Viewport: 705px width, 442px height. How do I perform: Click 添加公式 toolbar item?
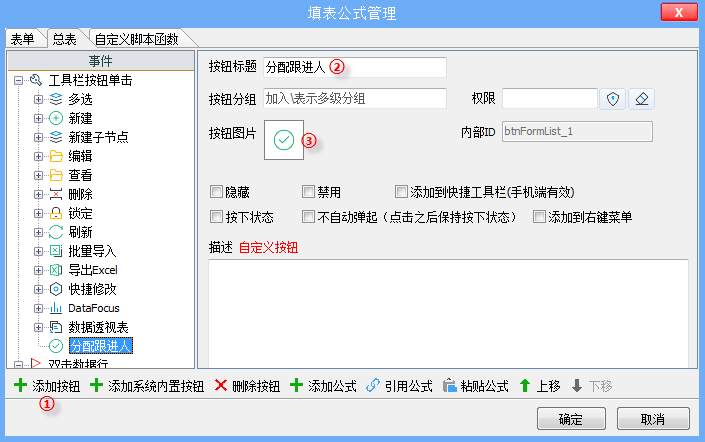point(323,386)
